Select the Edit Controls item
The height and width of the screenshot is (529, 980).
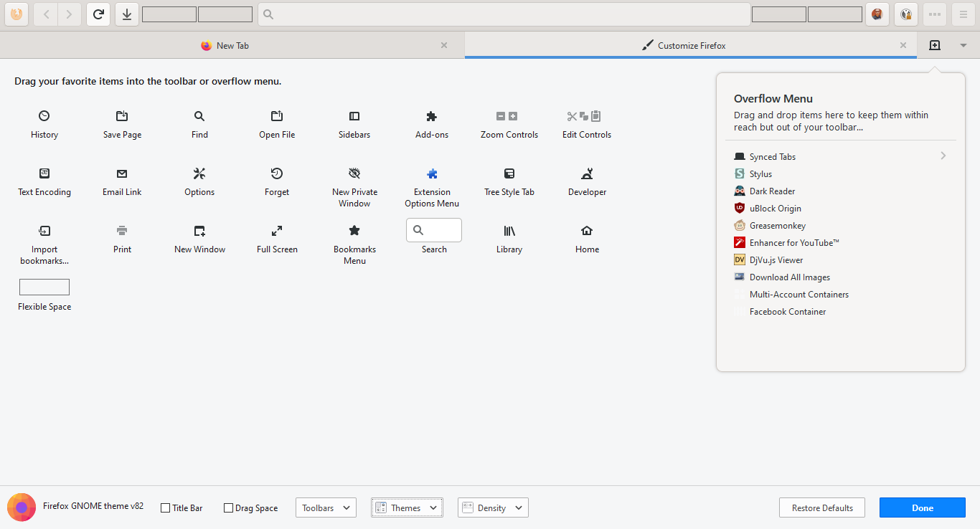click(x=587, y=125)
